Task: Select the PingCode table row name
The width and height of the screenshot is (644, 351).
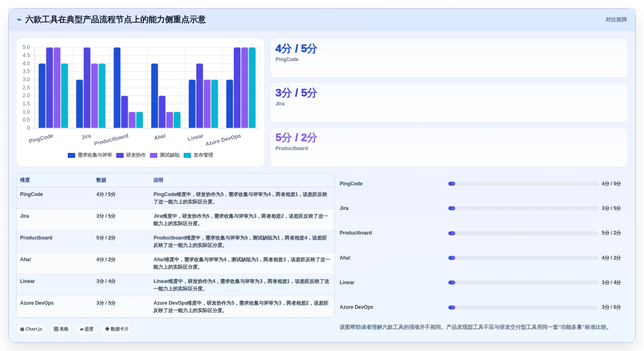Action: click(x=32, y=194)
